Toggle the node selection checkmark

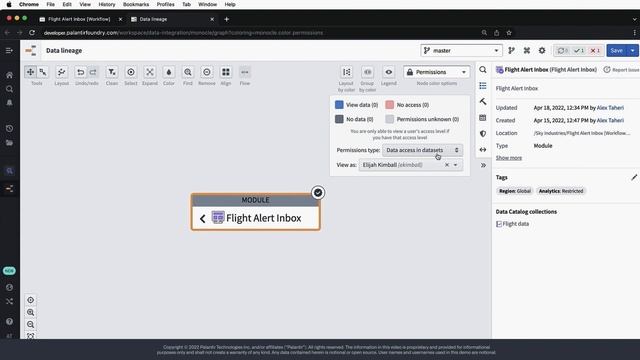pyautogui.click(x=318, y=193)
